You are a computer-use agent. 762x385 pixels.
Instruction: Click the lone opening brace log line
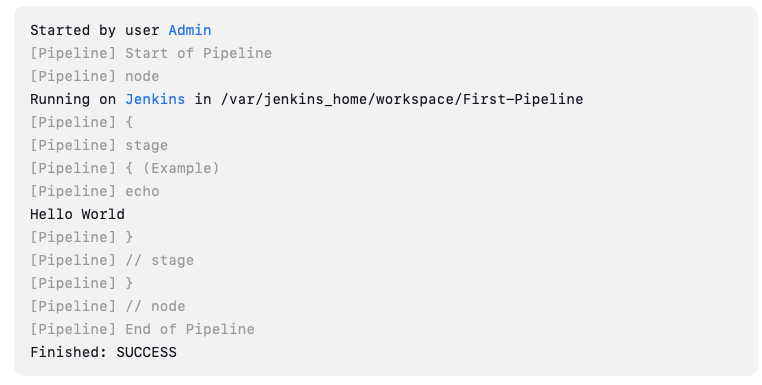[82, 122]
